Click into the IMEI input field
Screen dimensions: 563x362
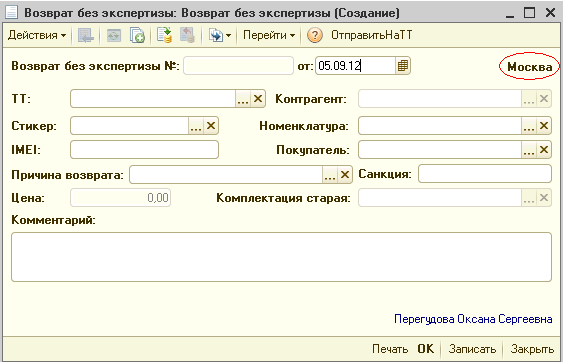144,149
